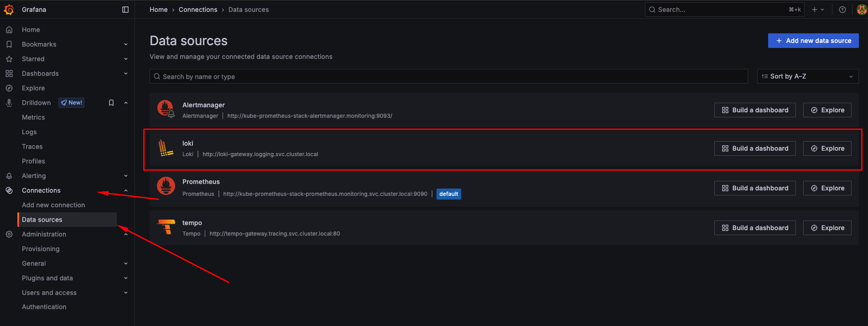Open the help question mark icon

(x=842, y=10)
